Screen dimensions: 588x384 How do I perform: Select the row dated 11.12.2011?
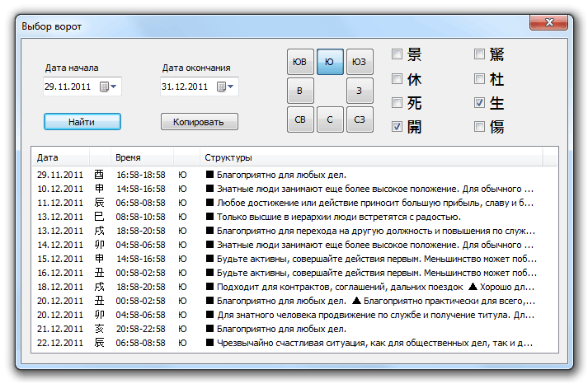pos(294,203)
